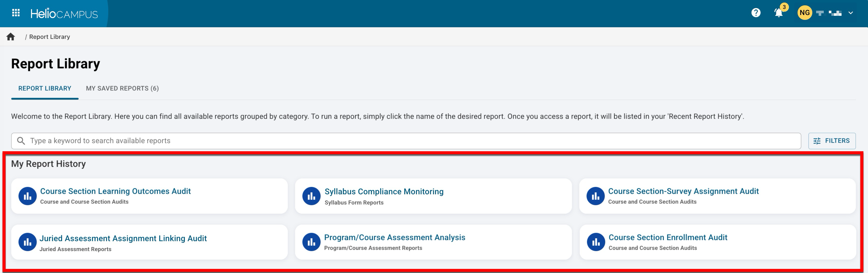Screen dimensions: 868x273
Task: Open Course Section Learning Outcomes Audit report
Action: [115, 191]
